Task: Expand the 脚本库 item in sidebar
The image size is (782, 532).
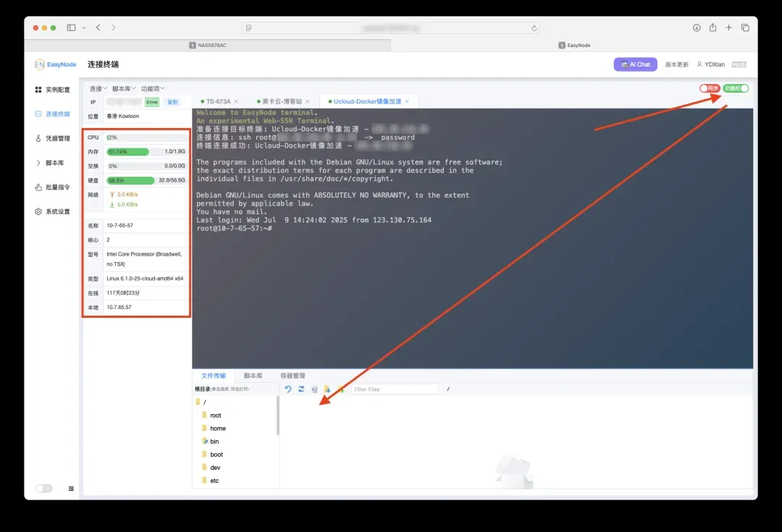Action: point(53,163)
